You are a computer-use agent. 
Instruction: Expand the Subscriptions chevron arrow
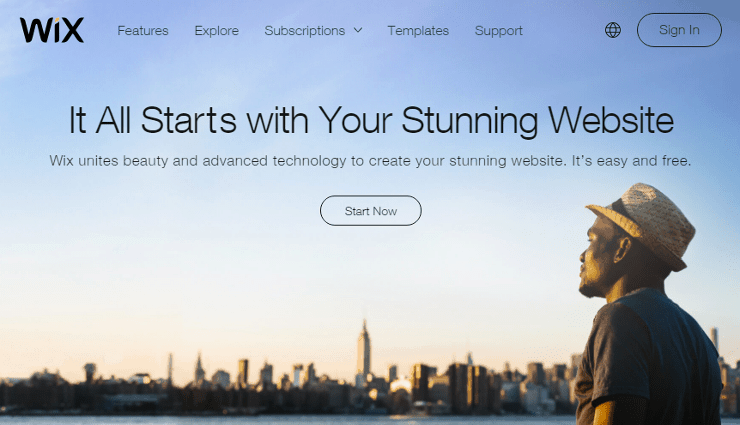[x=358, y=30]
